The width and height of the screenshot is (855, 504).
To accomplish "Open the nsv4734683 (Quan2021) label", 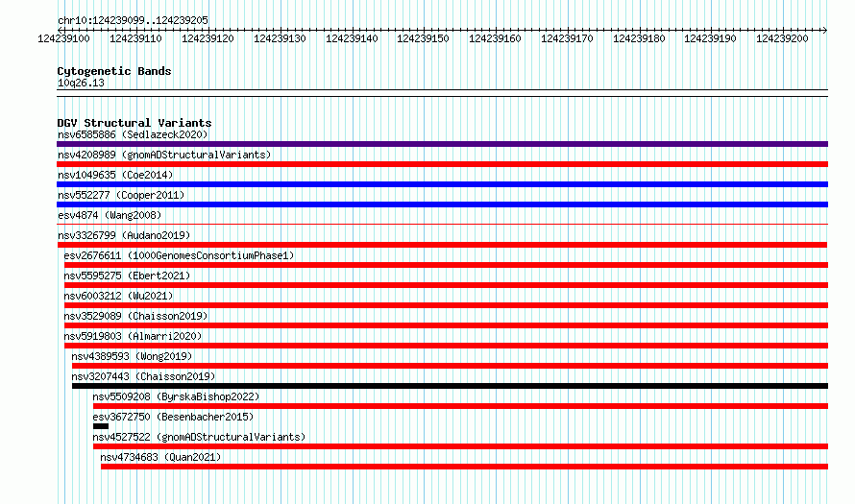I will coord(160,457).
